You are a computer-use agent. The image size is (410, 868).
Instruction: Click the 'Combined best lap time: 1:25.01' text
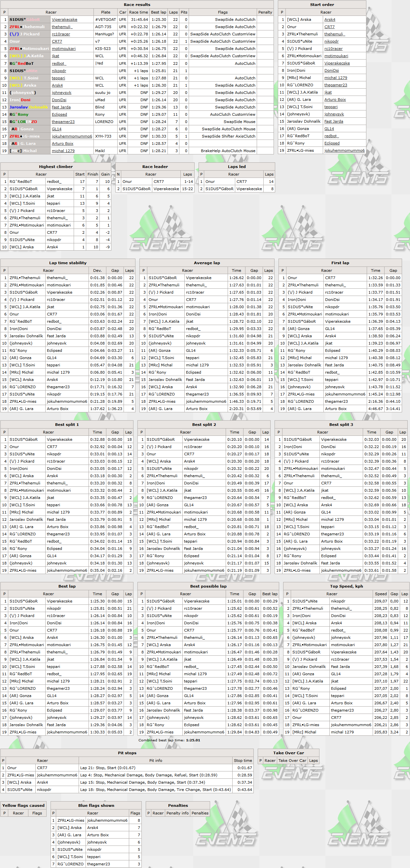tap(169, 740)
